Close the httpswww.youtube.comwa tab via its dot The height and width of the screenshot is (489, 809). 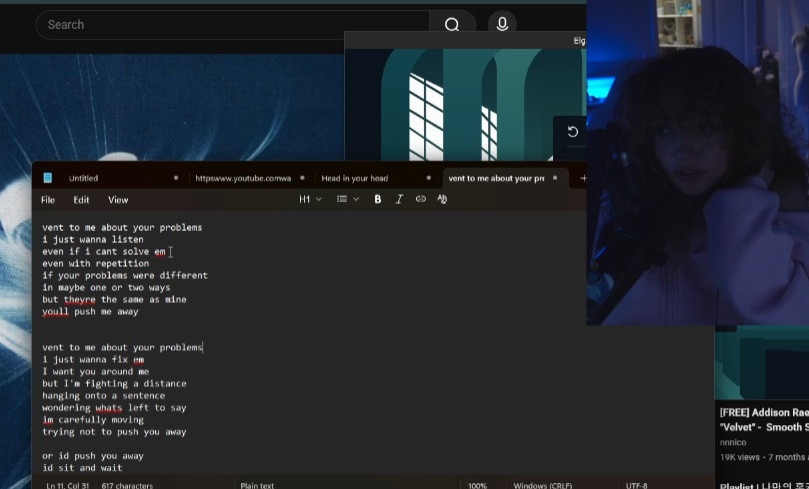click(x=302, y=178)
